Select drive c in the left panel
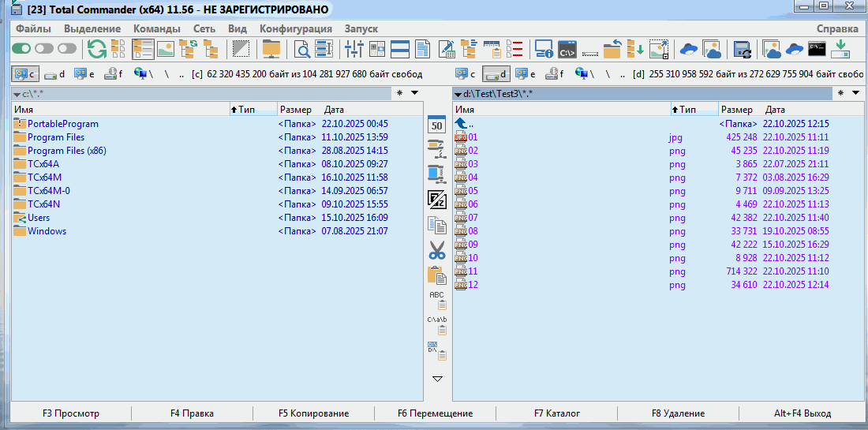This screenshot has width=868, height=430. click(25, 74)
